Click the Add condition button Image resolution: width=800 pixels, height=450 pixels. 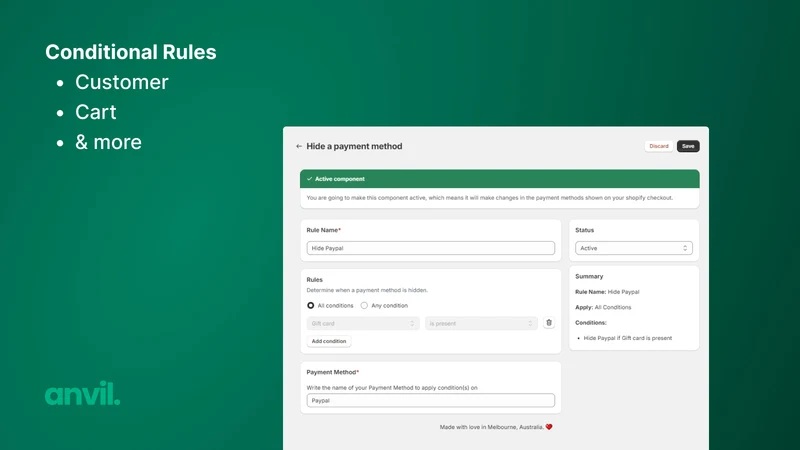pos(329,341)
